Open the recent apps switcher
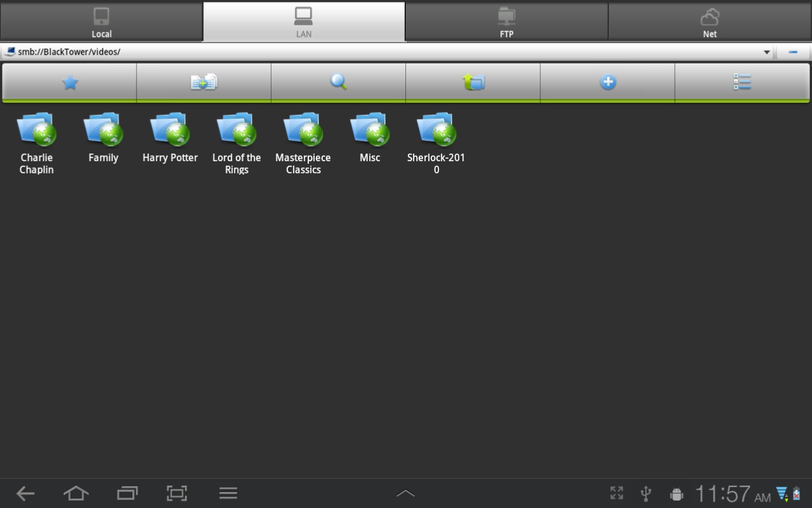 (127, 493)
